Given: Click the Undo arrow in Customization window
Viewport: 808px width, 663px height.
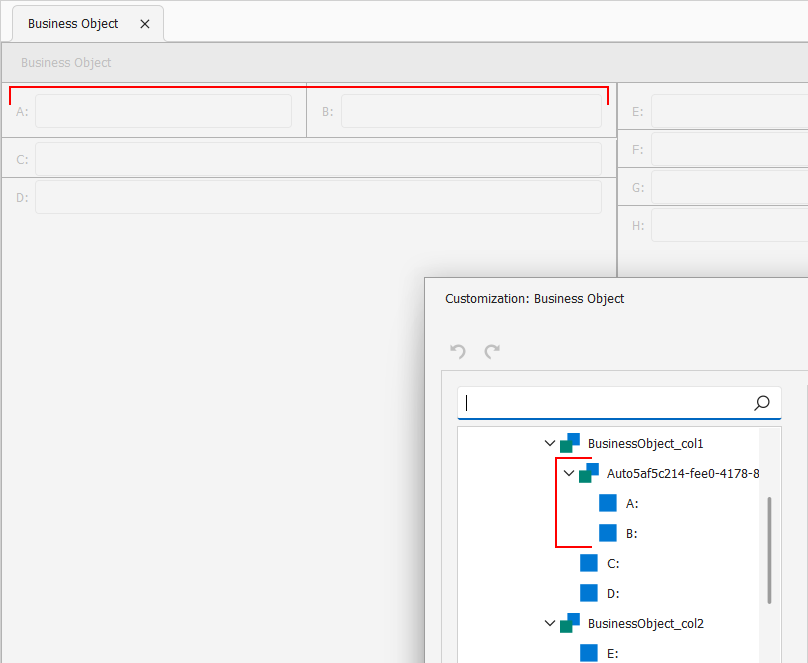Looking at the screenshot, I should click(458, 351).
